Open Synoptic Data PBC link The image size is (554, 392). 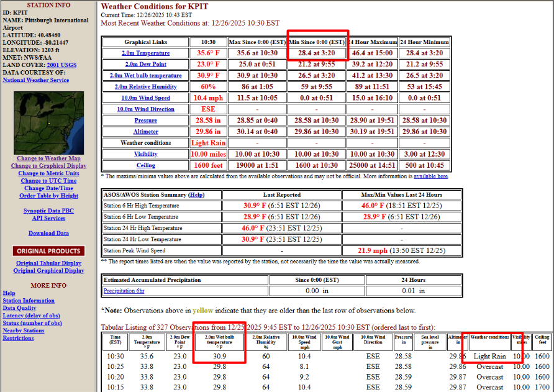coord(49,211)
